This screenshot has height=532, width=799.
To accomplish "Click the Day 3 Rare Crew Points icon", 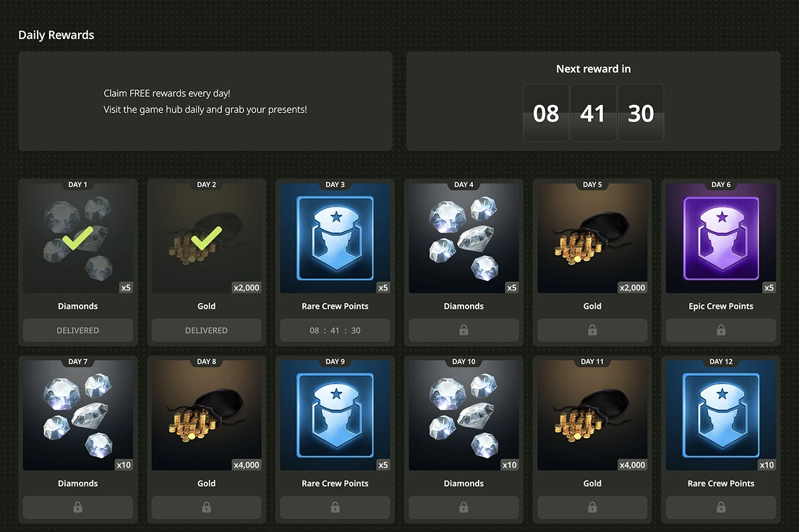I will coord(335,238).
